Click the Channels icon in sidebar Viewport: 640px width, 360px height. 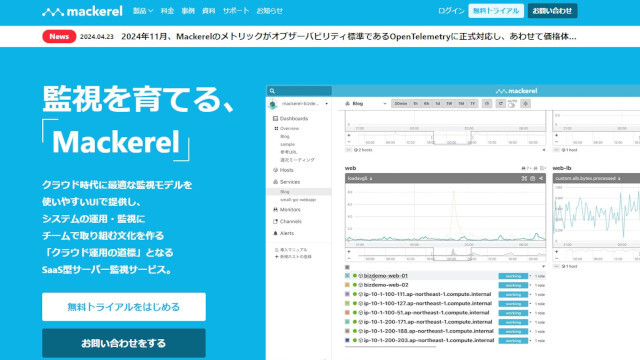[275, 221]
